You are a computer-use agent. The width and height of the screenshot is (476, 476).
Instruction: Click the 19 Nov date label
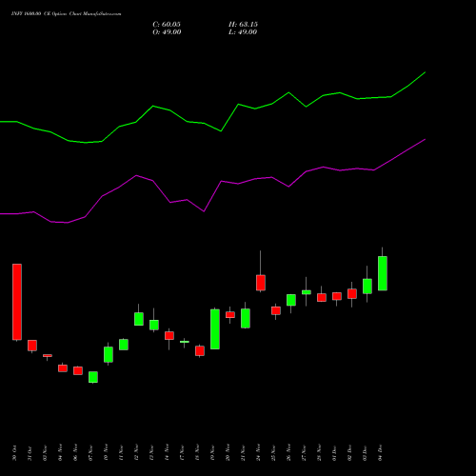(x=212, y=453)
